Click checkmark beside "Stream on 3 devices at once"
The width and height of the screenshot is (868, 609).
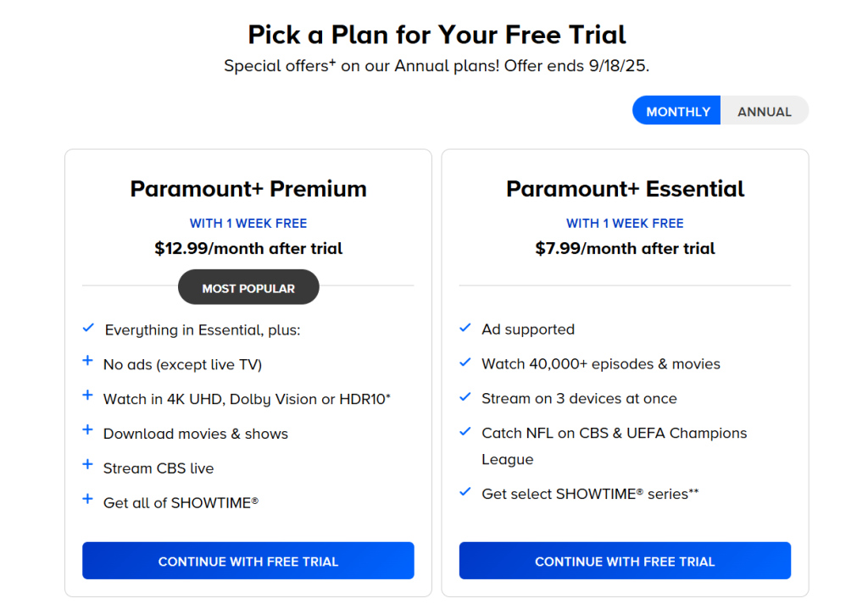click(465, 398)
